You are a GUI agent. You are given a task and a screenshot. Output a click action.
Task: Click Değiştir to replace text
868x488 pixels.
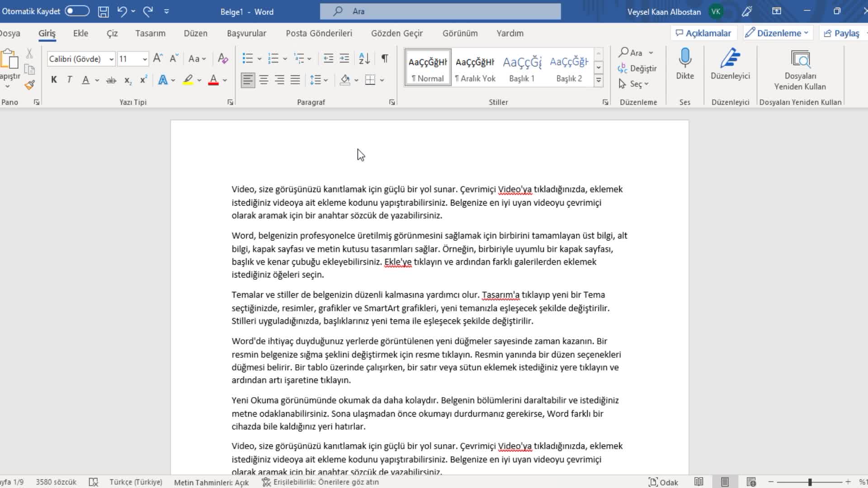(x=637, y=68)
